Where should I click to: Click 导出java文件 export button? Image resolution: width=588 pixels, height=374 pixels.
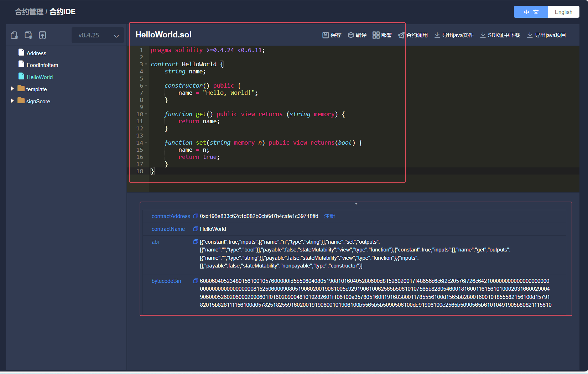click(454, 35)
